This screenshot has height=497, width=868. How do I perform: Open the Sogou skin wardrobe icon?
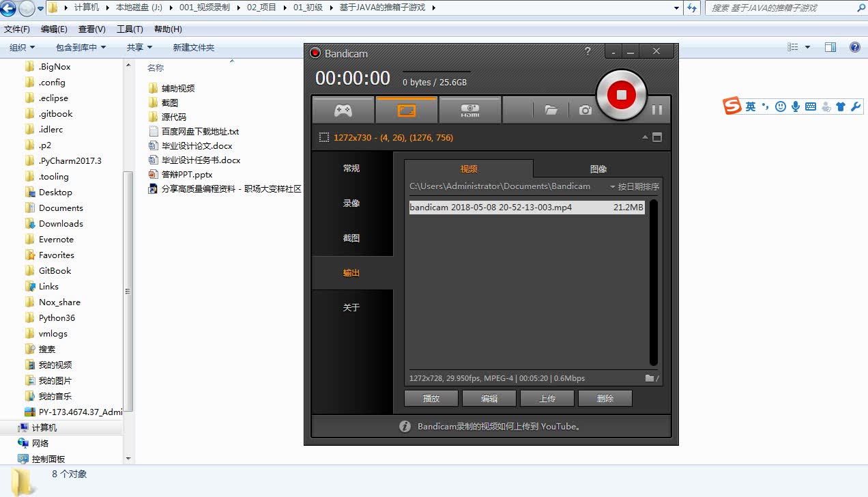(x=841, y=106)
